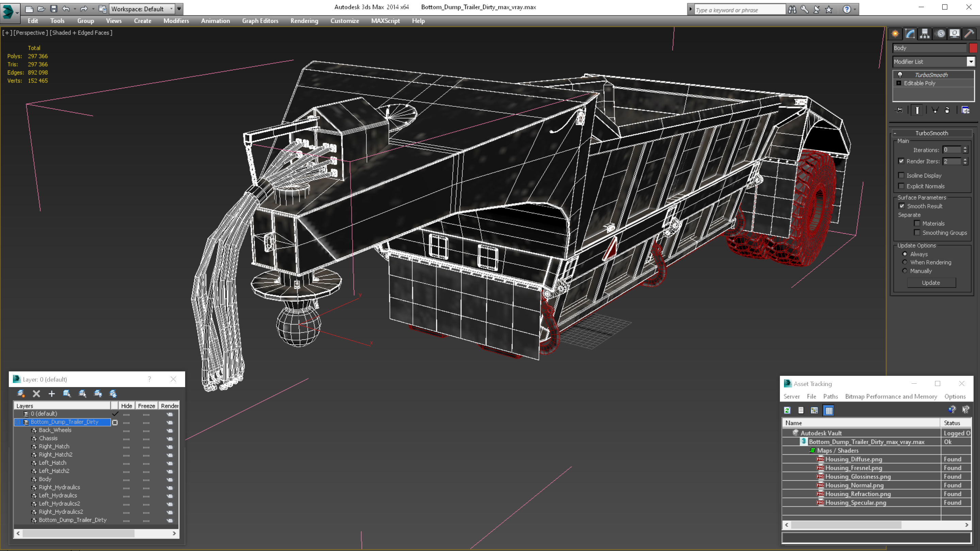Click the Body object color swatch

click(x=973, y=48)
